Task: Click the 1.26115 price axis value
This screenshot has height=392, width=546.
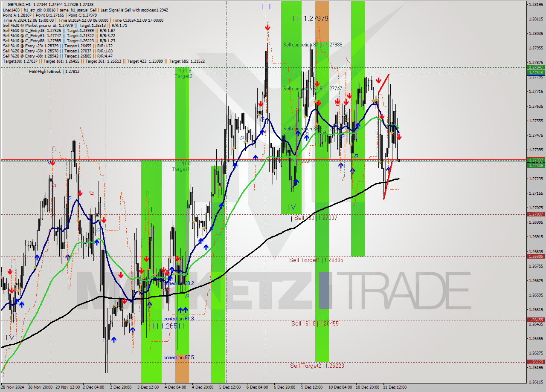Action: click(x=536, y=382)
